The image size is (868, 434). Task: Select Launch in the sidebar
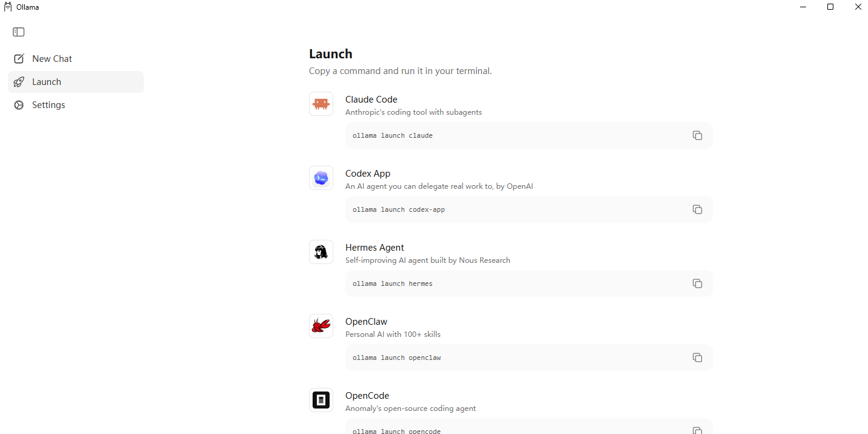pyautogui.click(x=76, y=82)
